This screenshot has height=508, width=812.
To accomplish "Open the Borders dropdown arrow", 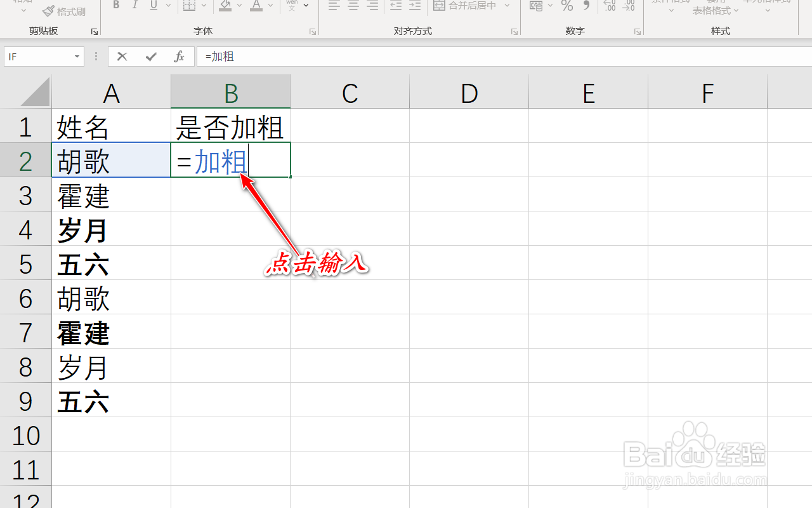I will 205,6.
